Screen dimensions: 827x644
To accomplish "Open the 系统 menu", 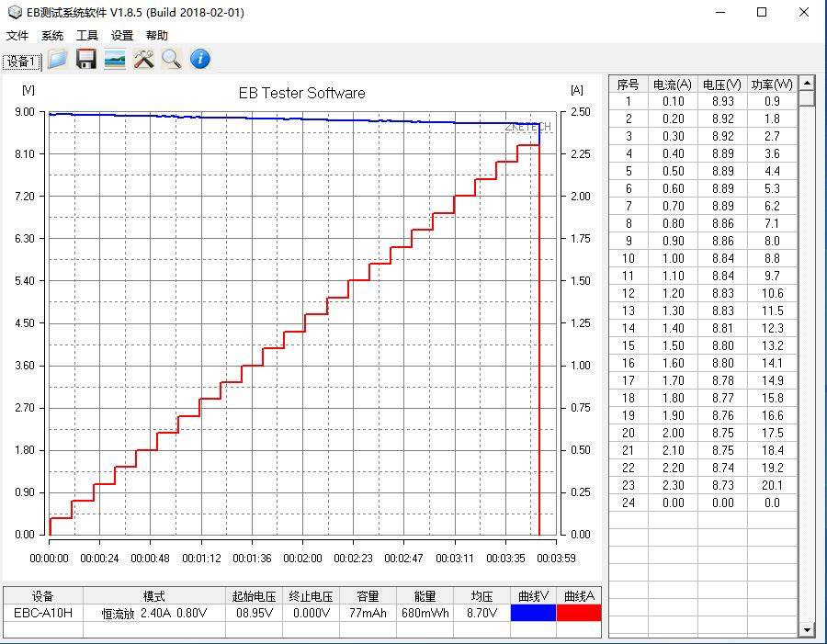I will (52, 36).
